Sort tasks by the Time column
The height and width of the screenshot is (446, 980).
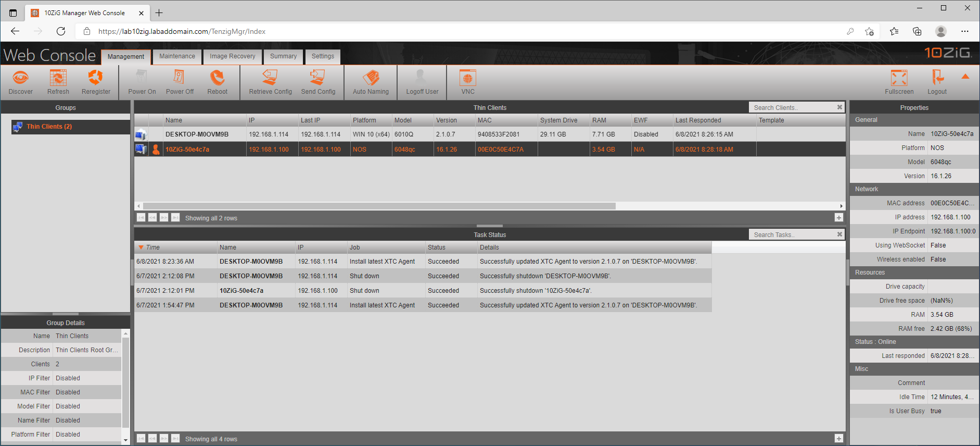(x=153, y=247)
